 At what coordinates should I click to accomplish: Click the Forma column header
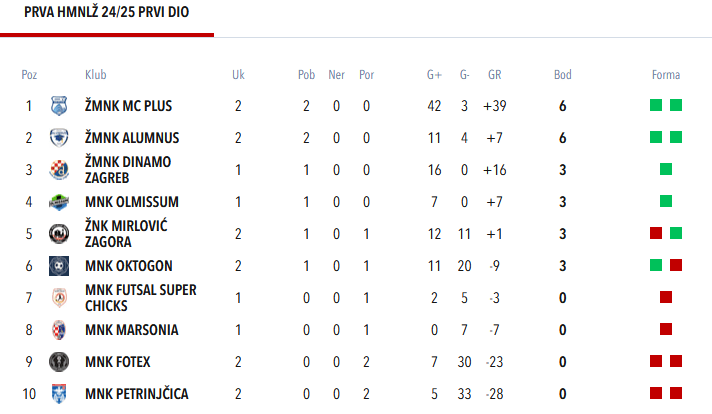665,75
